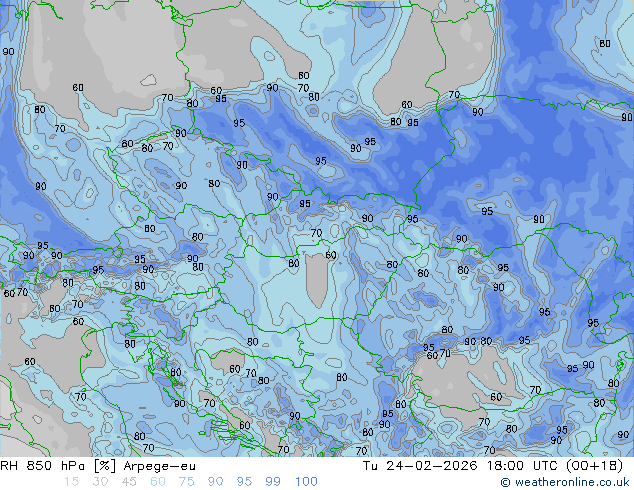Click the blue legend value 90
Viewport: 634px width, 490px height.
[x=216, y=482]
